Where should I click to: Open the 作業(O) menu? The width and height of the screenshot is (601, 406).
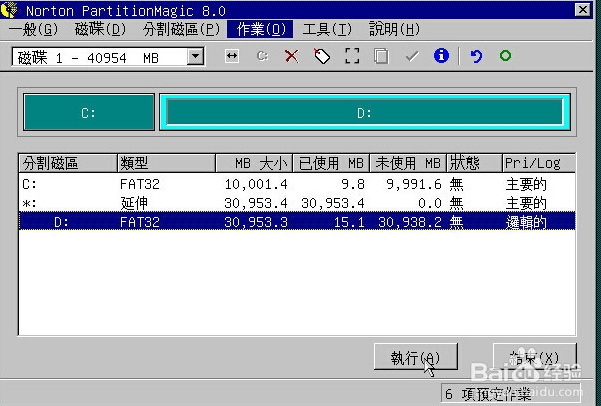click(260, 29)
